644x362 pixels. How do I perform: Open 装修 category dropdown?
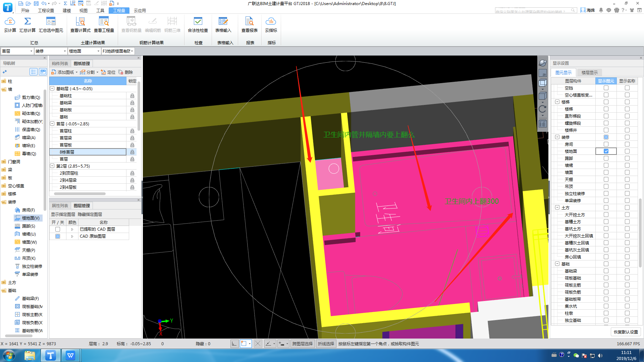point(51,51)
